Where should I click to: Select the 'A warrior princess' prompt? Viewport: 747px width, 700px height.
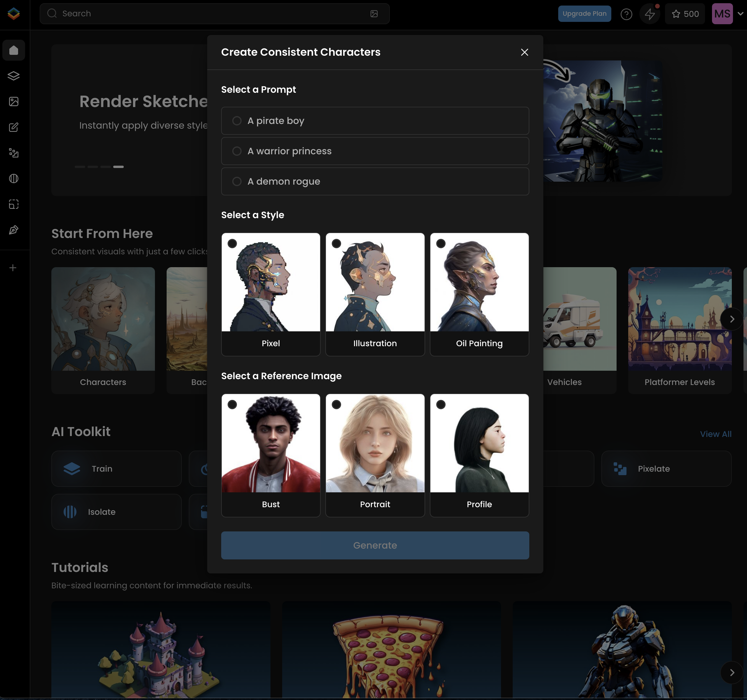tap(375, 151)
